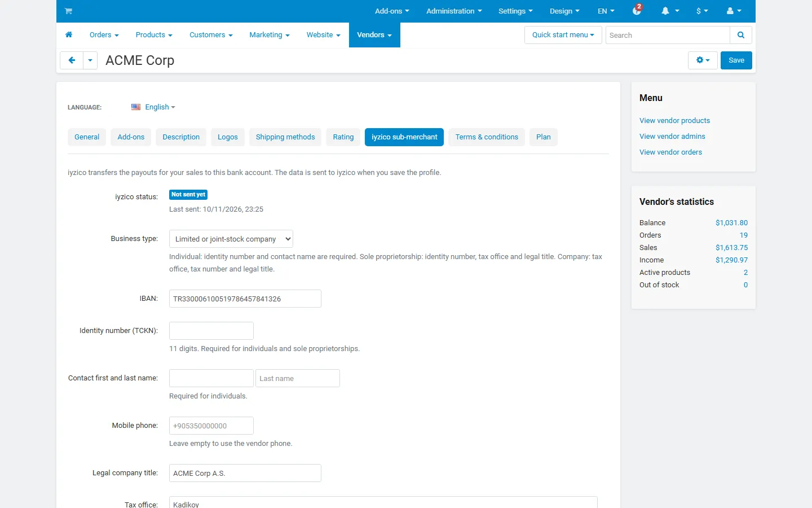Viewport: 812px width, 508px height.
Task: Open the Settings top menu
Action: point(515,11)
